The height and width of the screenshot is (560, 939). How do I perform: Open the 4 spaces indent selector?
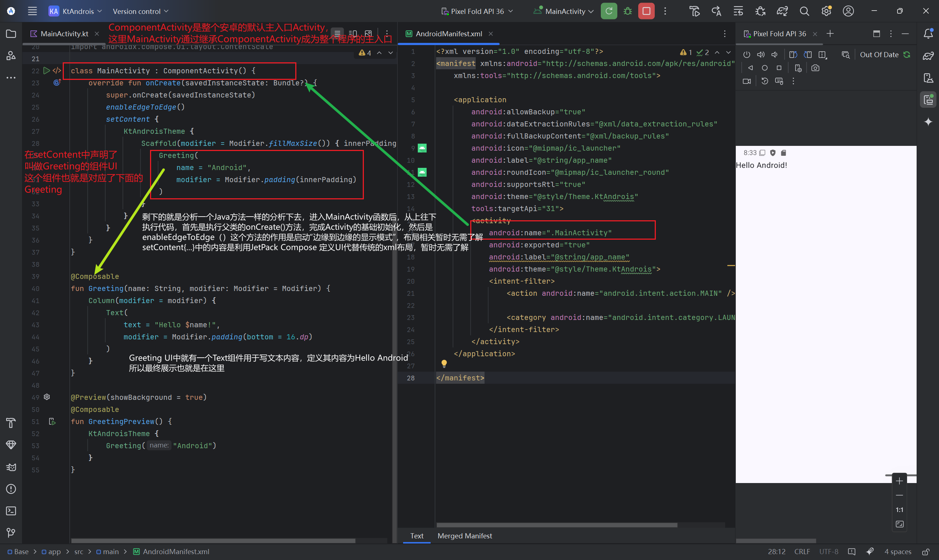click(x=898, y=552)
